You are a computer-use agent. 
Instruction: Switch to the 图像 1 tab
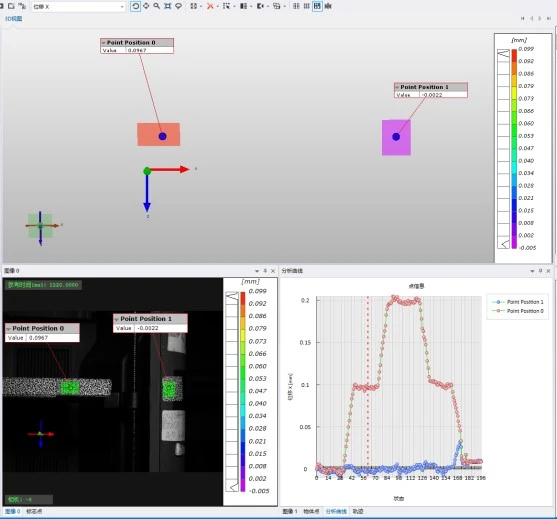click(x=290, y=511)
